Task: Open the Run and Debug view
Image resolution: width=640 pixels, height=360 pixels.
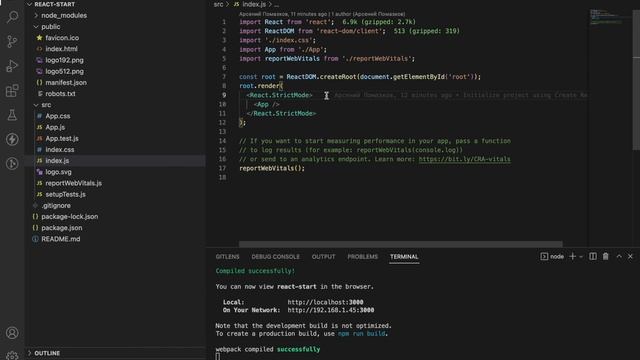Action: coord(12,66)
